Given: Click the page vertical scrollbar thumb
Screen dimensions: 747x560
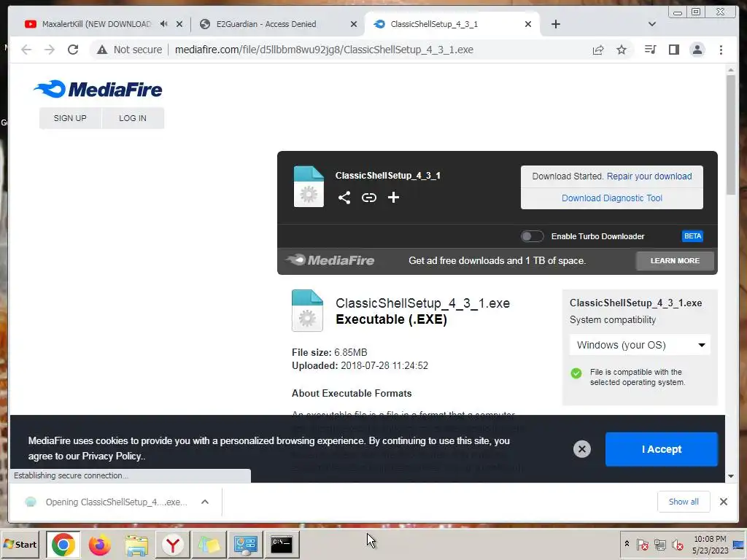Looking at the screenshot, I should (x=731, y=134).
